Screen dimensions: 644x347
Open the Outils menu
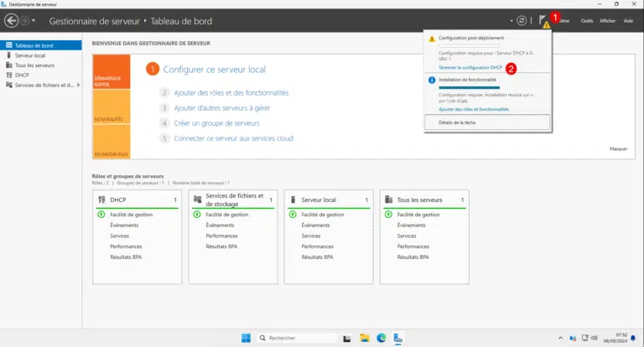point(586,21)
